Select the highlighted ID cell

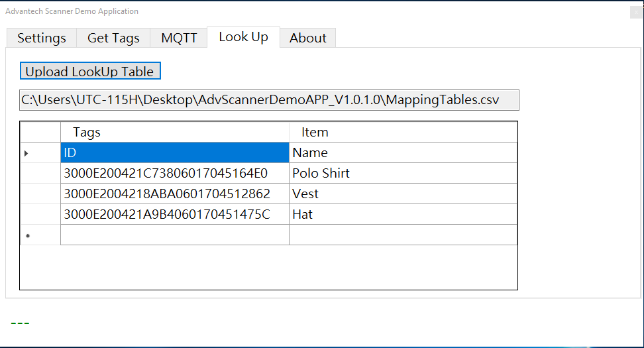[174, 152]
